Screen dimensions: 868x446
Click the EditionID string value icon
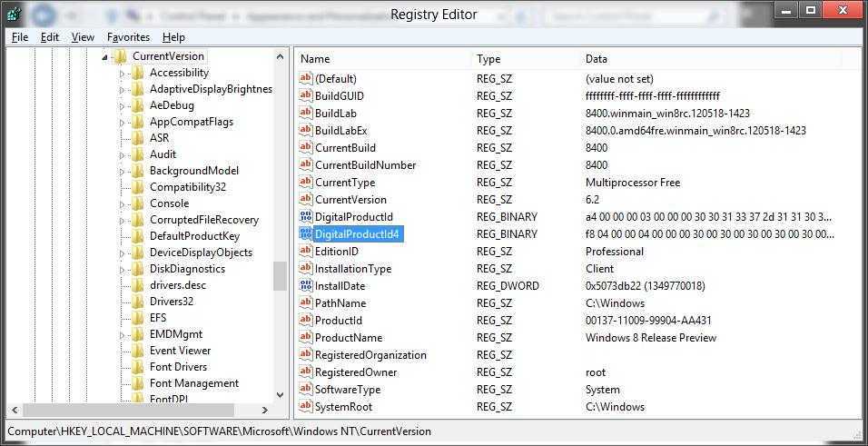point(306,251)
